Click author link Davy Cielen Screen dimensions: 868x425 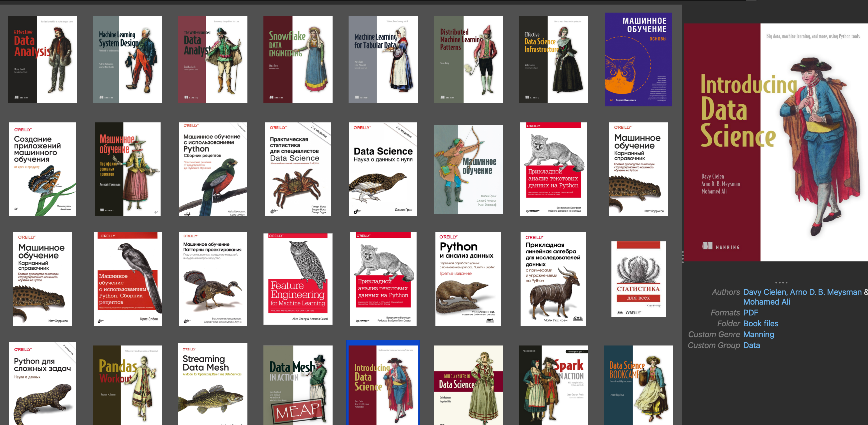(x=765, y=292)
